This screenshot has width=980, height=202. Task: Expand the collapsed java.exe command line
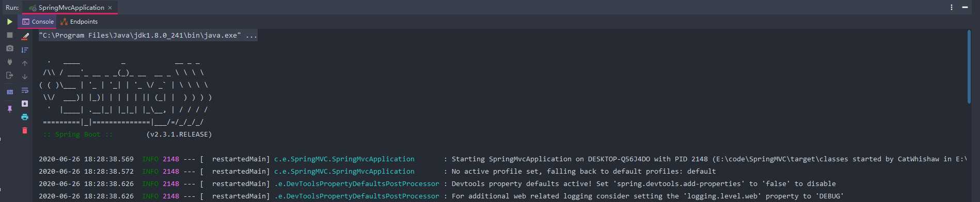(x=251, y=36)
